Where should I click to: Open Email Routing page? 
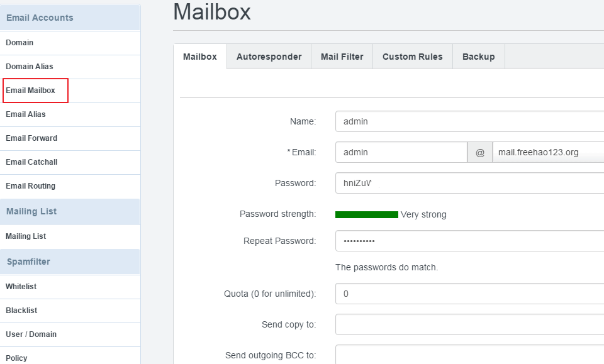coord(70,186)
